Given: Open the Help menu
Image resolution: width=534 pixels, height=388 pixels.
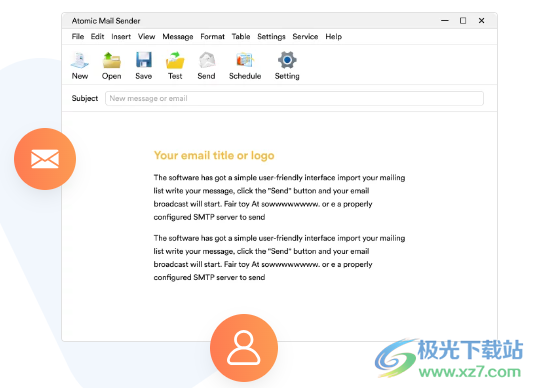Looking at the screenshot, I should (333, 36).
